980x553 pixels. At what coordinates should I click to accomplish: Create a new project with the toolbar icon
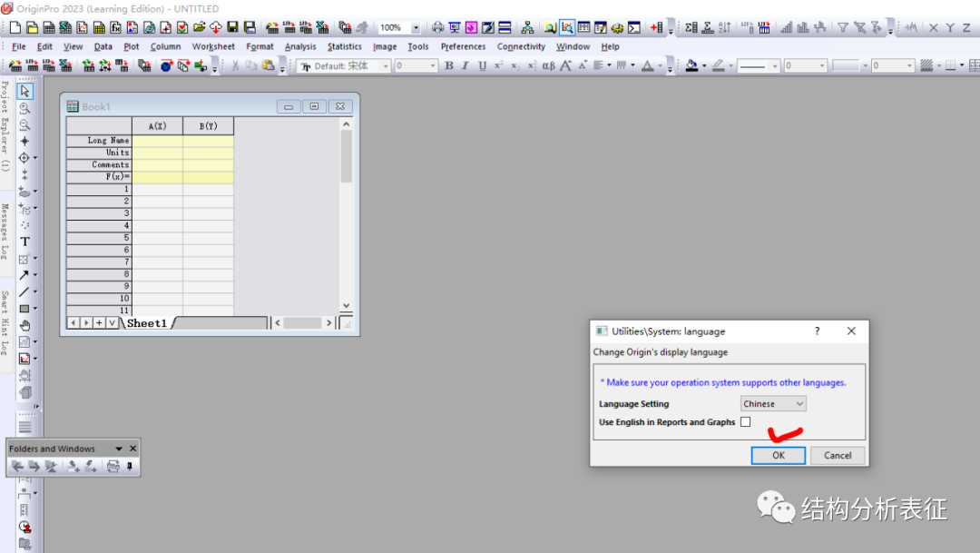point(15,27)
